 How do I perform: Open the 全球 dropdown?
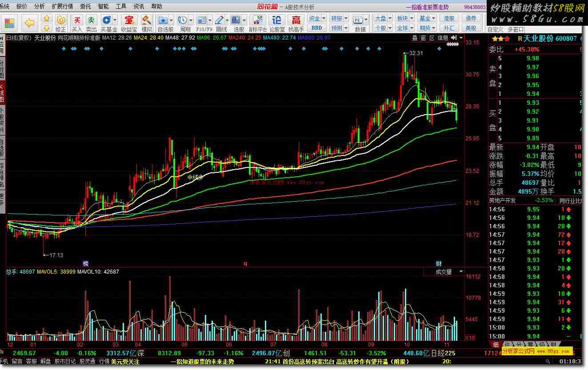(x=405, y=28)
